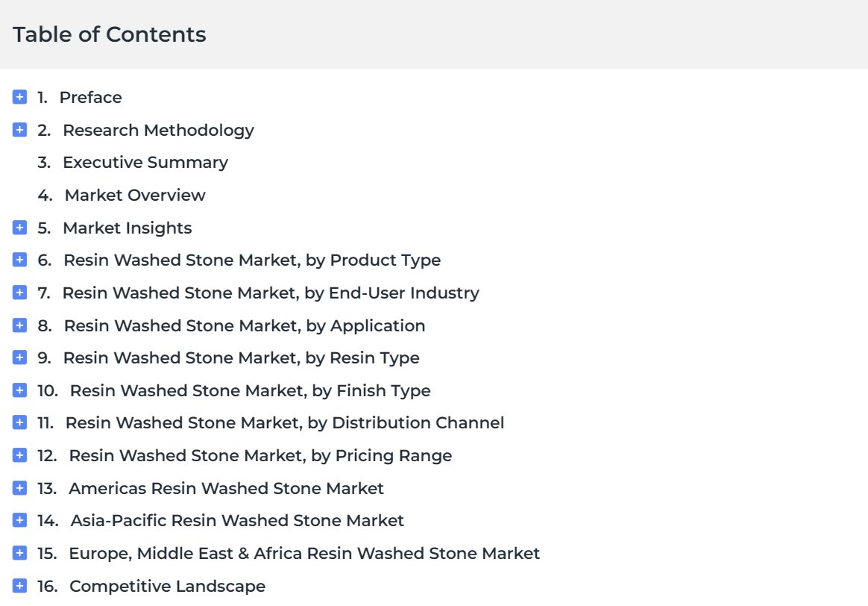Click the Table of Contents heading
This screenshot has width=868, height=606.
point(110,34)
